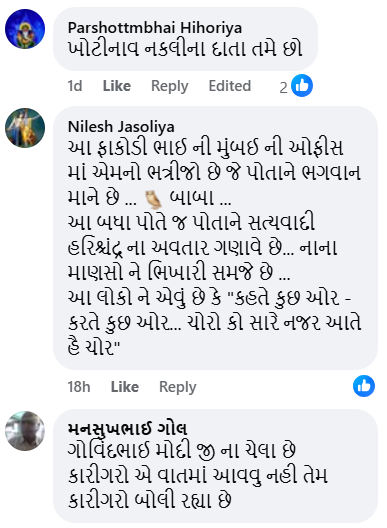
Task: Like Nilesh Jasoliya's comment
Action: click(125, 387)
